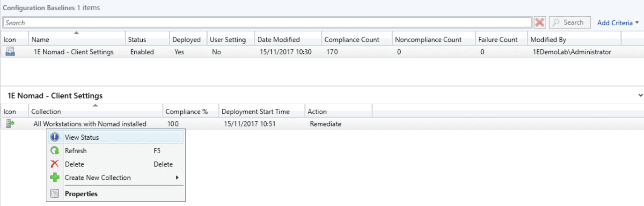Choose Delete from the context menu

coord(115,164)
